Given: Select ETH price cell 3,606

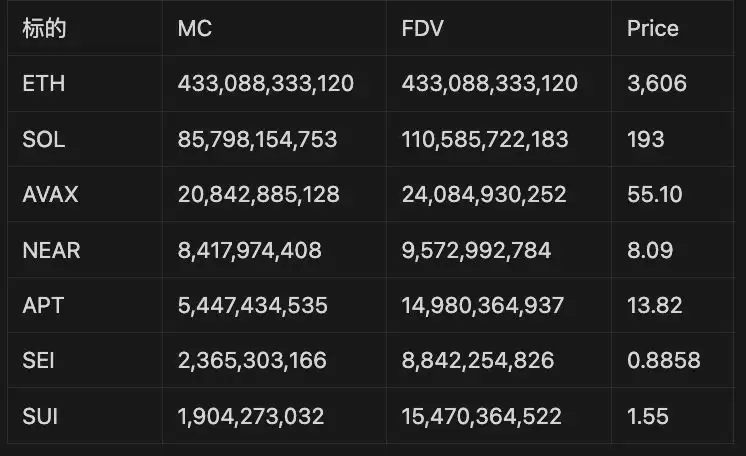Looking at the screenshot, I should point(657,84).
